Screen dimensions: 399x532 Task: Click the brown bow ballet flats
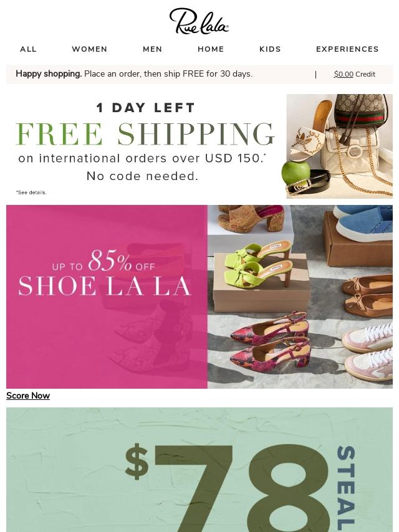(367, 296)
